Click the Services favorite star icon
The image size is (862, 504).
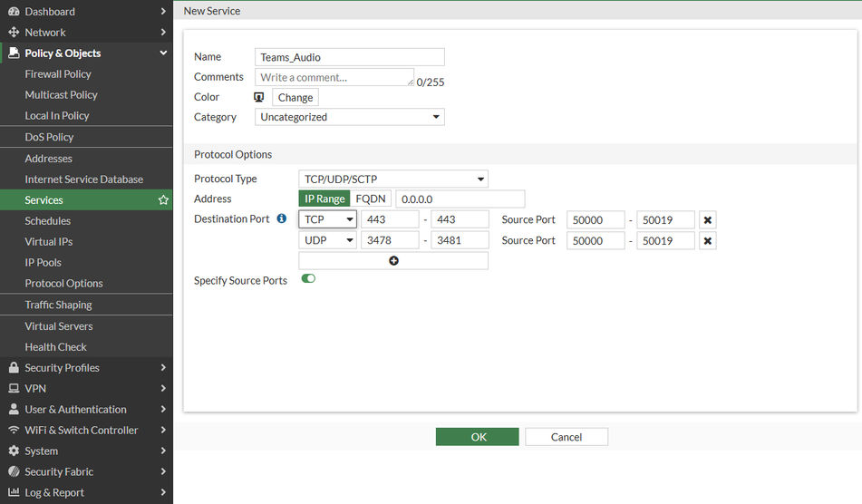click(163, 200)
